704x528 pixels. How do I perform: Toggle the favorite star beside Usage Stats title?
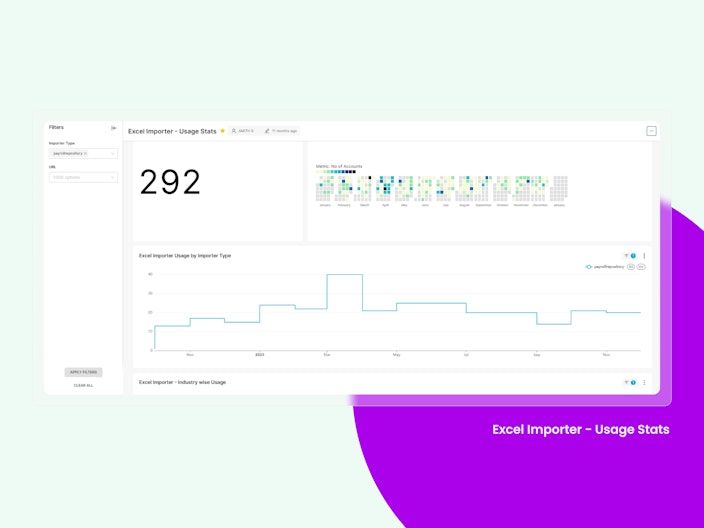223,131
